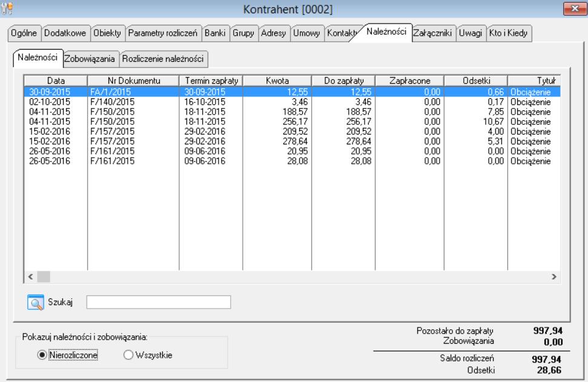588x382 pixels.
Task: Select the FA/1/2015 document row
Action: point(292,92)
